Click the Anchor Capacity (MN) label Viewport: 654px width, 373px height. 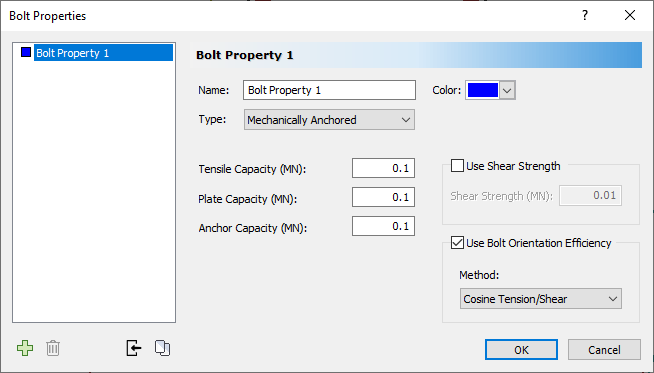(253, 228)
